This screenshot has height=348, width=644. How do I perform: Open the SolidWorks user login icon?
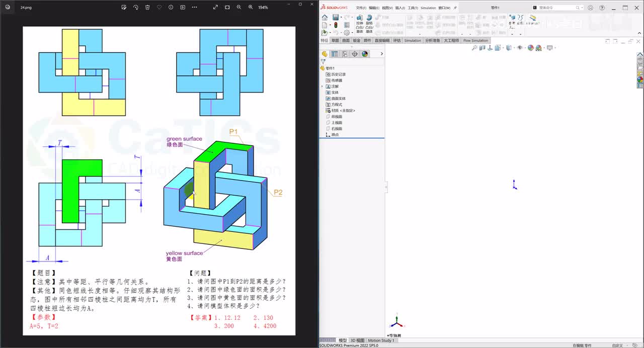590,8
